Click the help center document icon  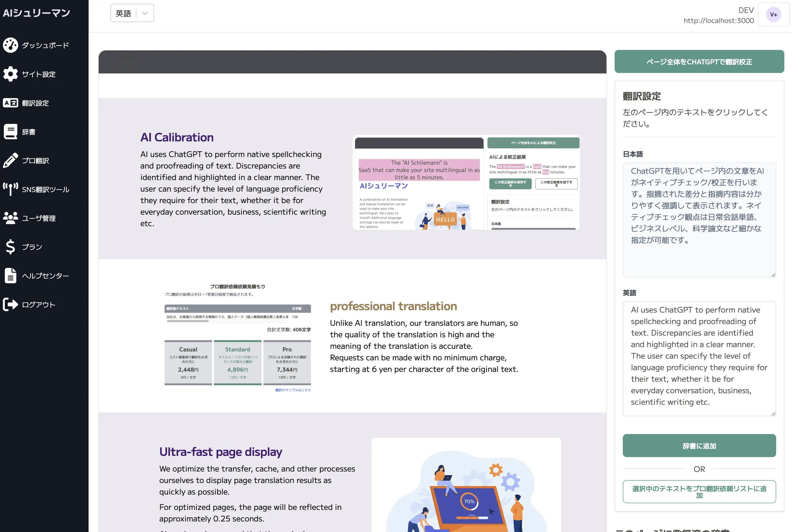coord(11,276)
